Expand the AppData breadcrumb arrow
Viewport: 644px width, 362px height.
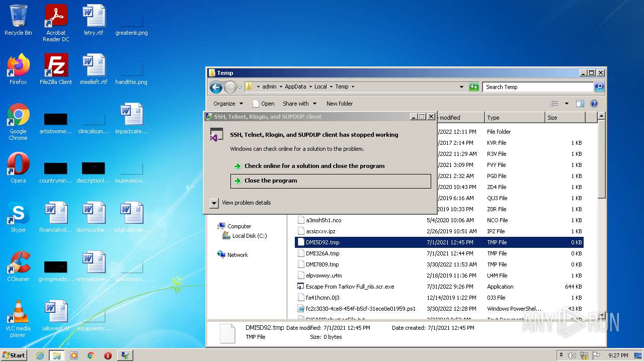[x=310, y=87]
